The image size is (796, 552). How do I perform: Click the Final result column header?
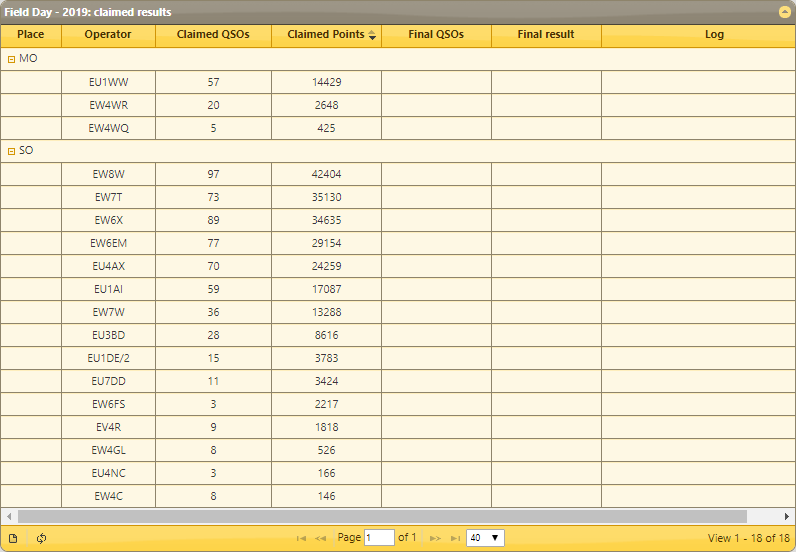click(546, 35)
